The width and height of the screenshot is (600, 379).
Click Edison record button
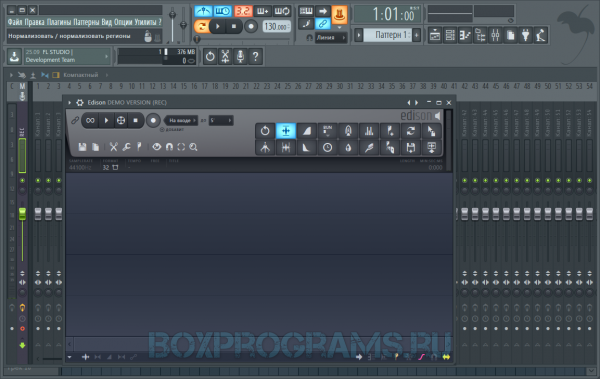(x=153, y=121)
